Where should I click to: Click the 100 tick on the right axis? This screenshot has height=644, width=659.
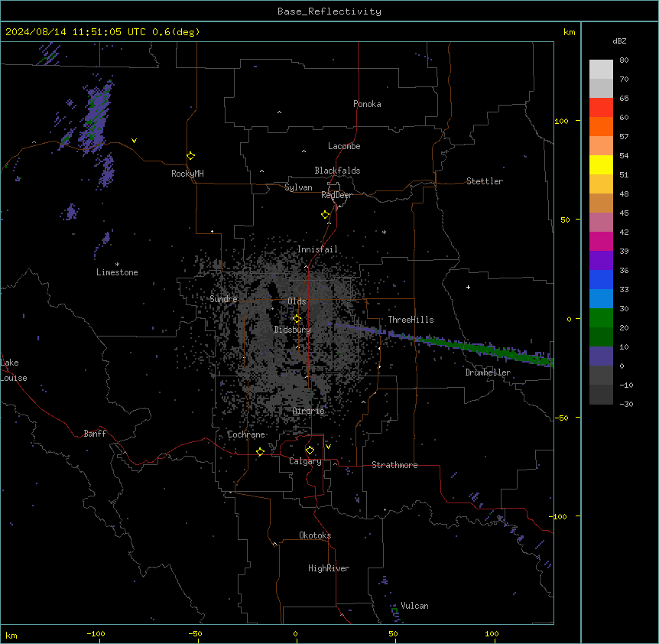561,121
